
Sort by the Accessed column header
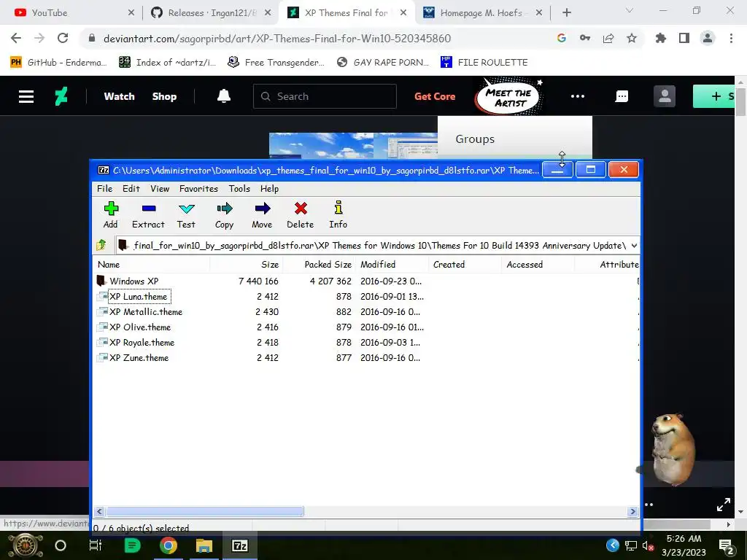(538, 264)
